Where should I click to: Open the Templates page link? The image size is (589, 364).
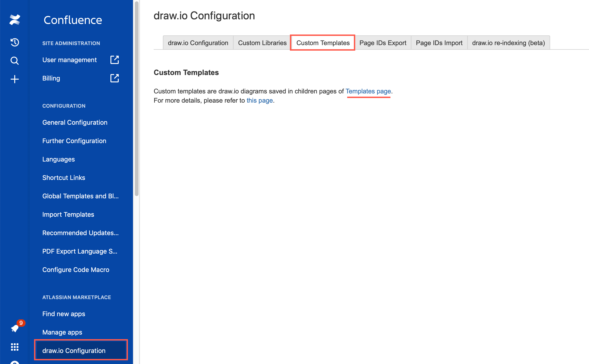368,91
